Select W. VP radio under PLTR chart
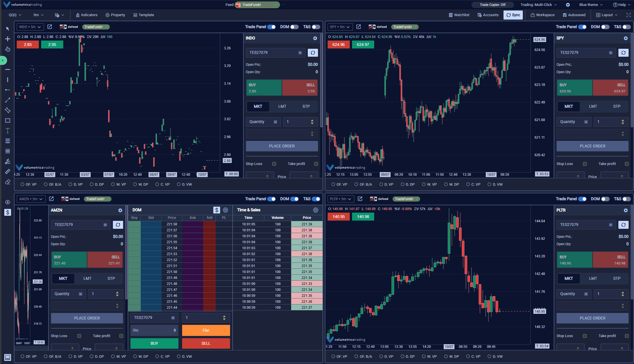Image resolution: width=634 pixels, height=364 pixels. tap(424, 356)
